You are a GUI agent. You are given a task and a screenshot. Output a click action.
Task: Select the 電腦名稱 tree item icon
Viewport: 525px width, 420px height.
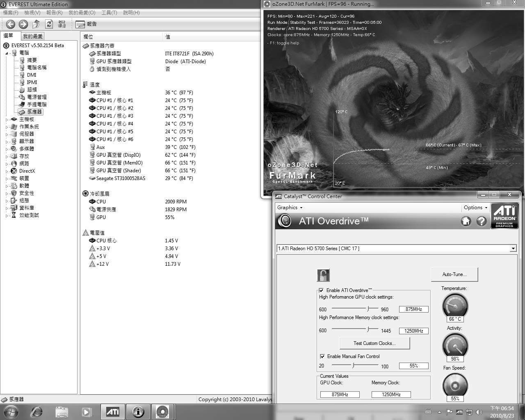tap(22, 68)
